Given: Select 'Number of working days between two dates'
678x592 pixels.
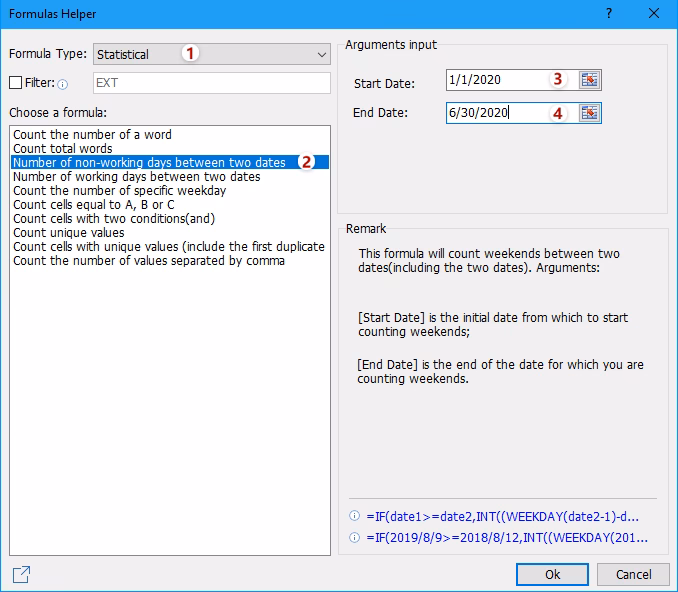Looking at the screenshot, I should [x=136, y=176].
